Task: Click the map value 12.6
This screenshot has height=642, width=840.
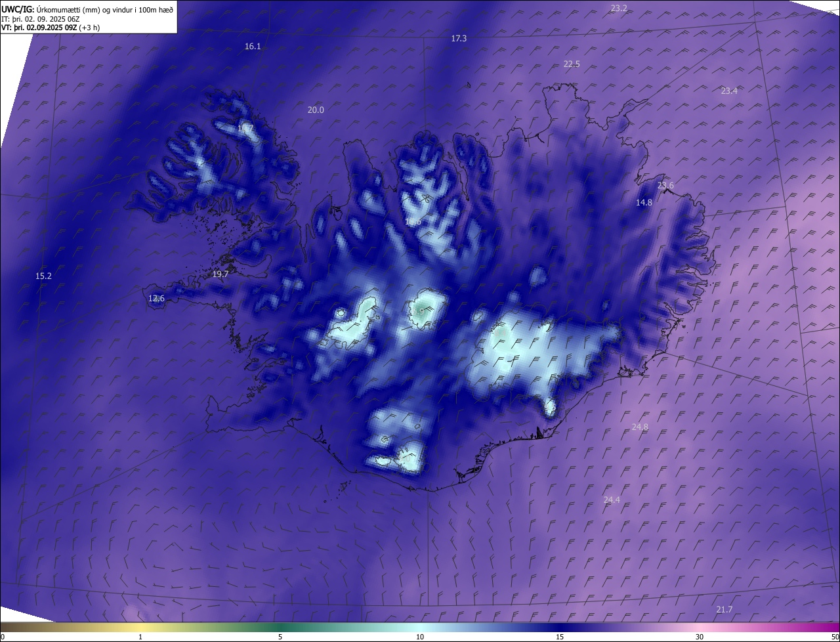Action: click(156, 299)
